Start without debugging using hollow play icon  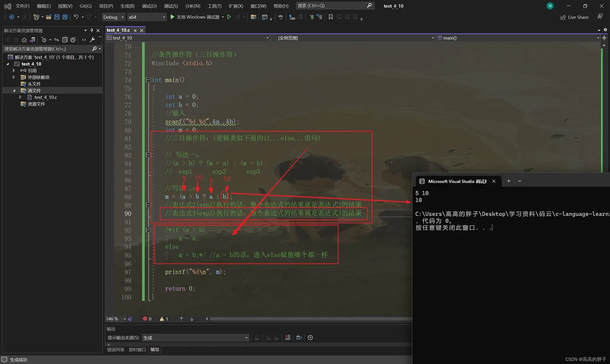(229, 17)
